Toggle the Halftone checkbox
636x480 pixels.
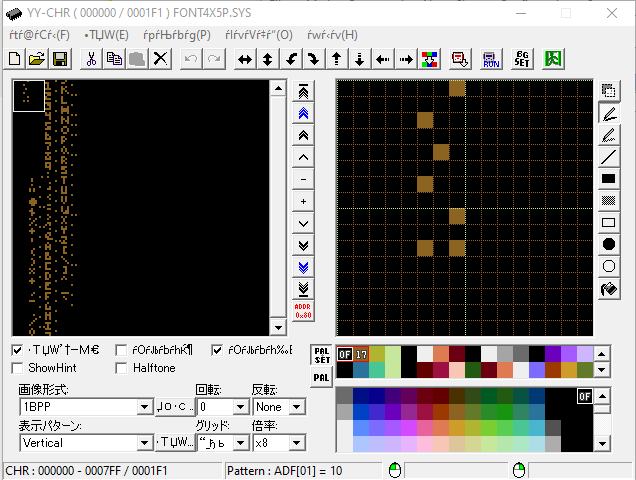pos(122,368)
